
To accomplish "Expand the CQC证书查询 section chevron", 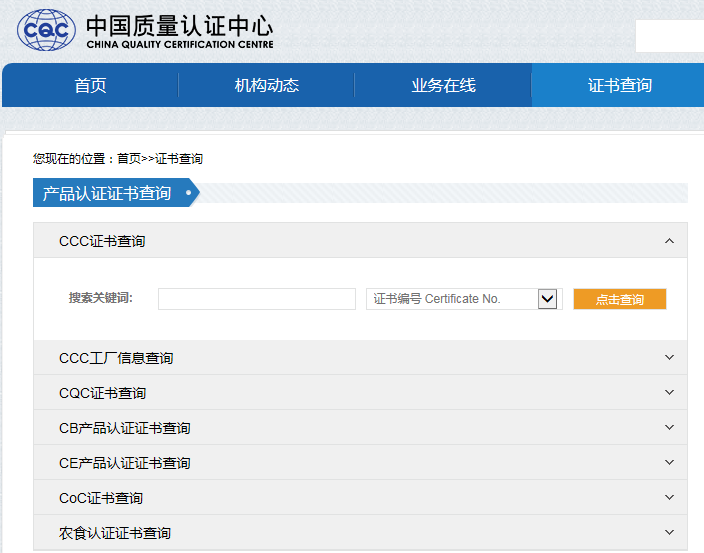I will pos(669,392).
